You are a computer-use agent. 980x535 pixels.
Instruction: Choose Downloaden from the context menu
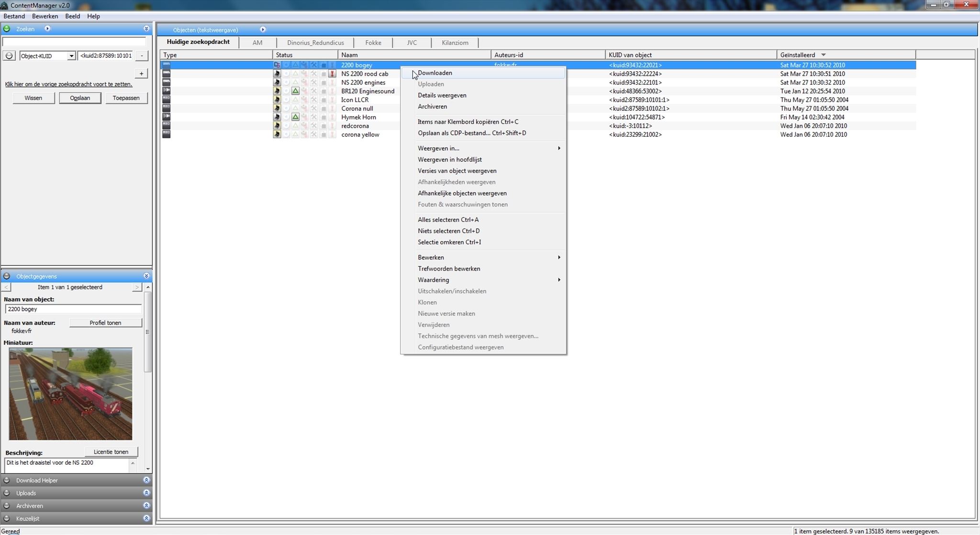[x=483, y=73]
